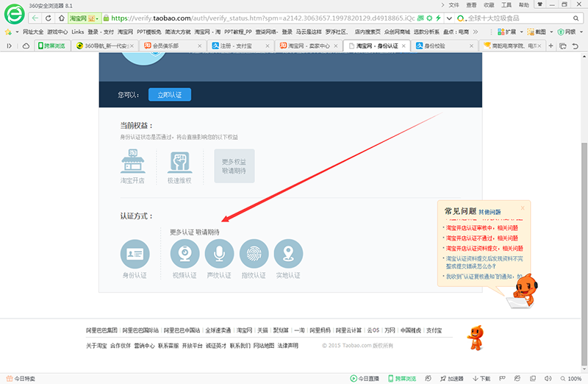Open the favorites star icon
This screenshot has height=384, width=588.
(8, 32)
